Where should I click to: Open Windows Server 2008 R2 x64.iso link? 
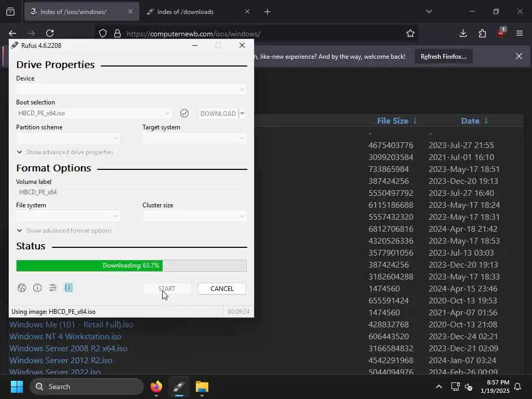tap(68, 349)
